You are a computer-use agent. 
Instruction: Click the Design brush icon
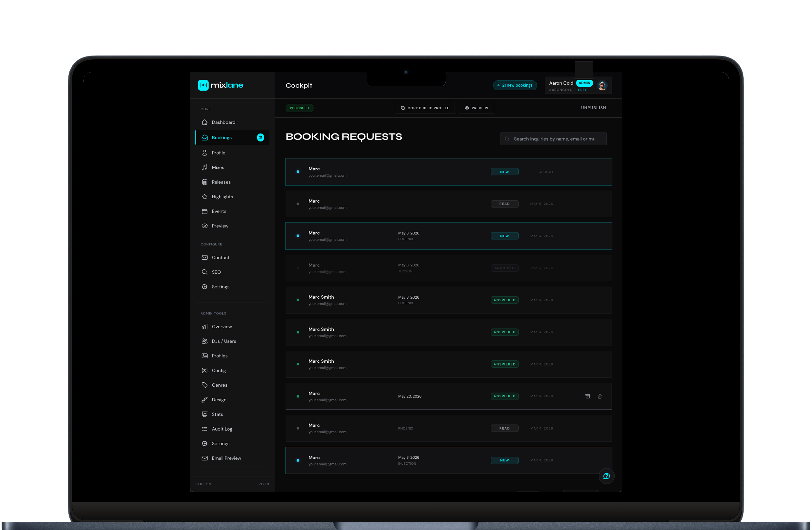tap(205, 400)
